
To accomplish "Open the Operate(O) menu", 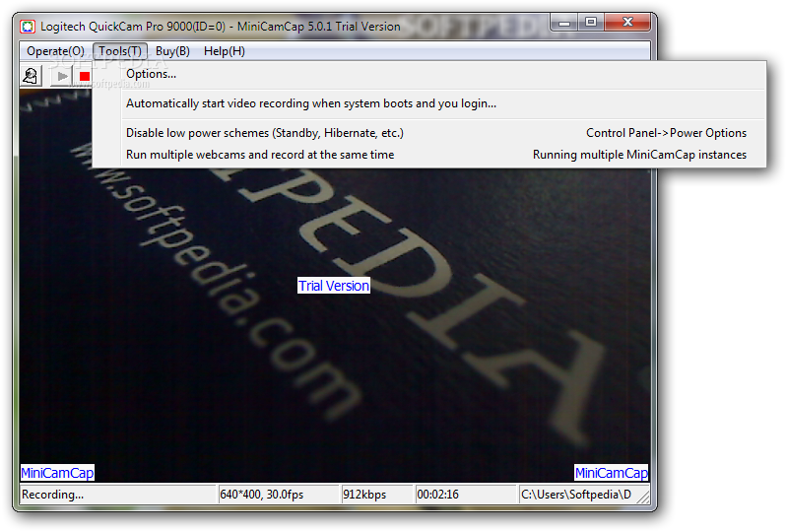I will pos(55,51).
